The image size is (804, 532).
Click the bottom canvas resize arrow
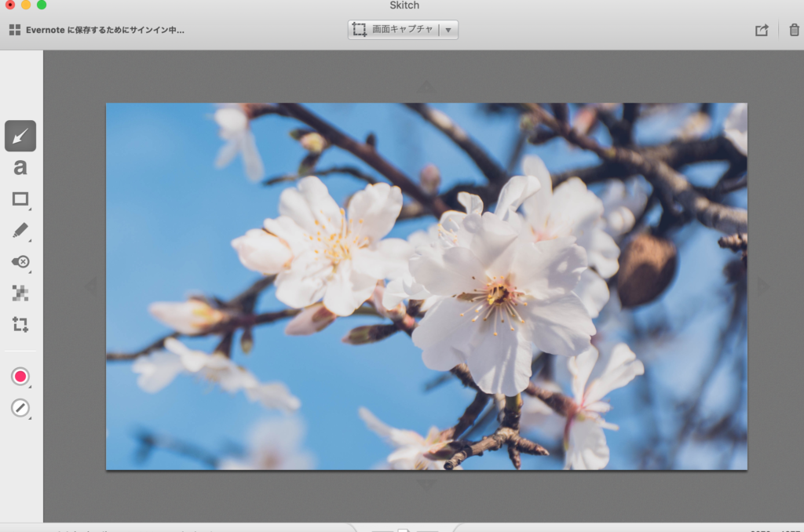point(426,486)
